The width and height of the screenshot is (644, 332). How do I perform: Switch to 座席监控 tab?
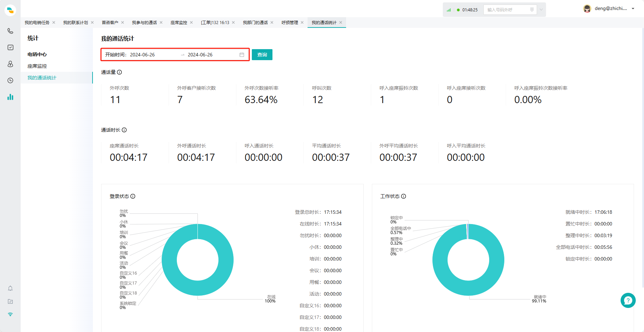tap(179, 22)
